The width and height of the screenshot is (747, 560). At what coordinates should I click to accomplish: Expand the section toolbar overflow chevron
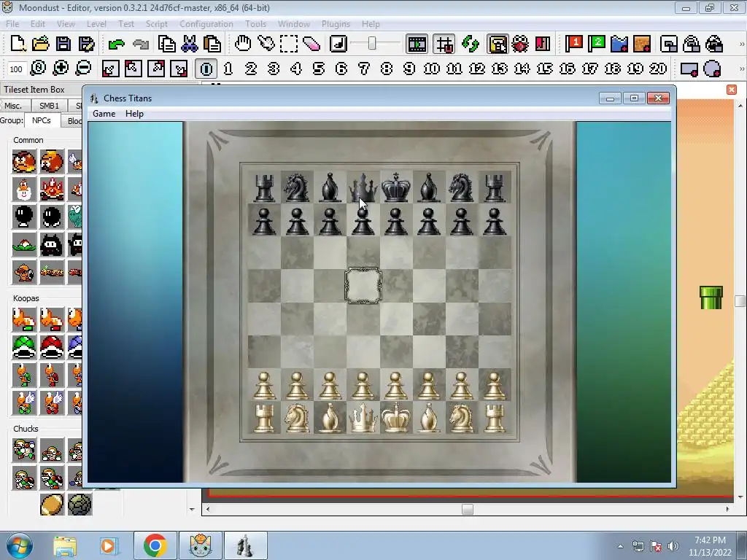741,69
